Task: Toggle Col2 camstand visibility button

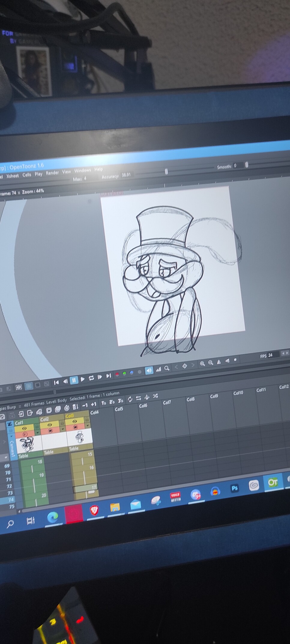Action: (50, 430)
